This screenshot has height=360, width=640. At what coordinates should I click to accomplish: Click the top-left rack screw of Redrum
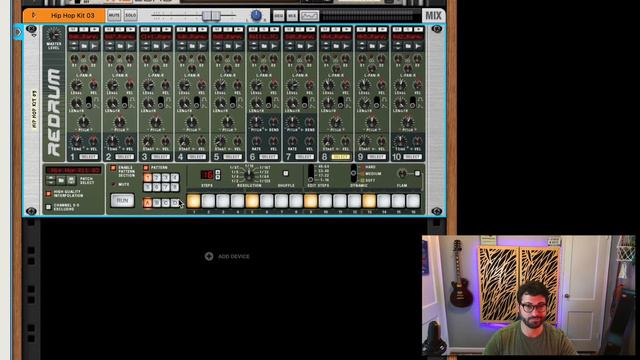(31, 29)
